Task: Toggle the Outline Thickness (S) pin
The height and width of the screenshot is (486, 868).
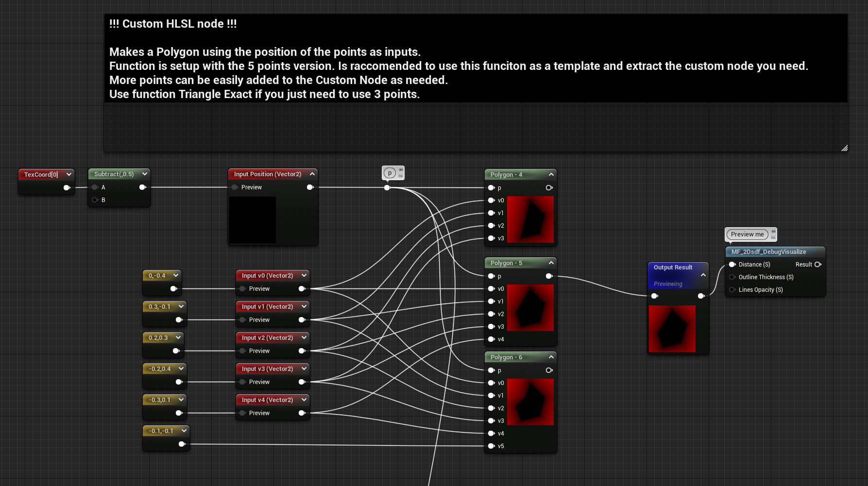Action: coord(732,277)
